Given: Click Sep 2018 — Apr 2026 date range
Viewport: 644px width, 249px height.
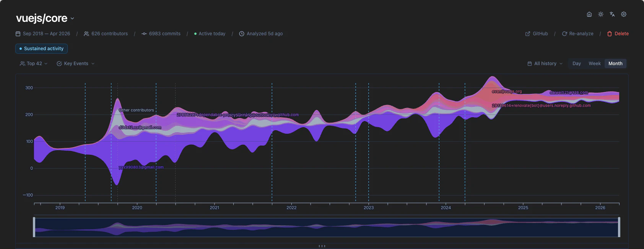Looking at the screenshot, I should click(47, 34).
